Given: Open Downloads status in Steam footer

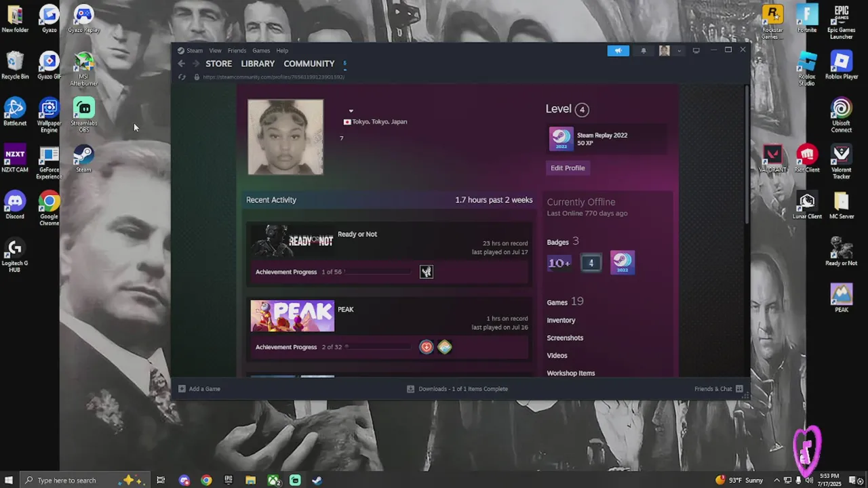Looking at the screenshot, I should tap(457, 389).
